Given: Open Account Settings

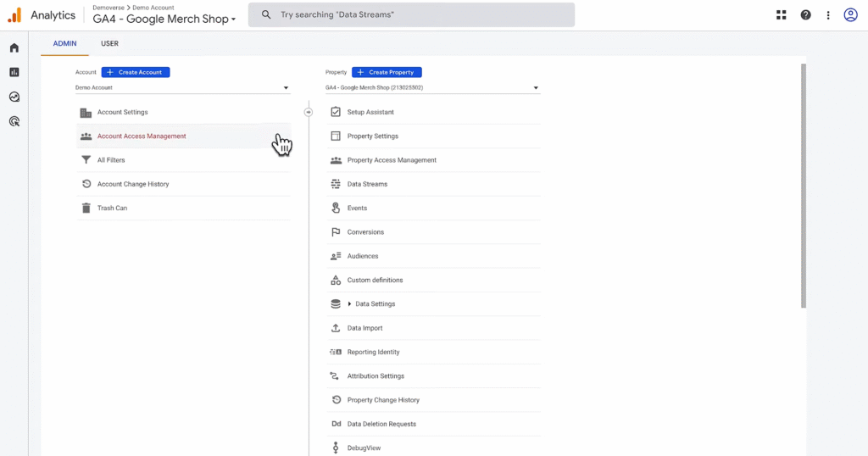Looking at the screenshot, I should 183,113.
